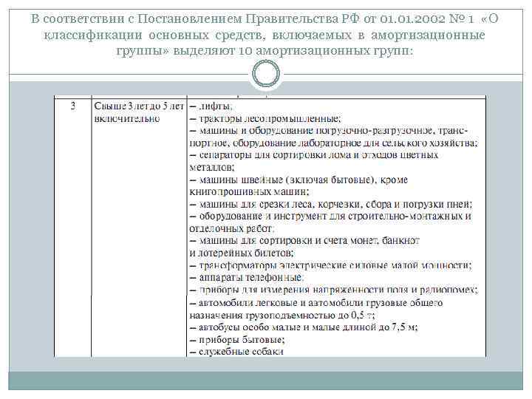Select the title line 'классификации основных средств'
532x399 pixels.
(265, 35)
